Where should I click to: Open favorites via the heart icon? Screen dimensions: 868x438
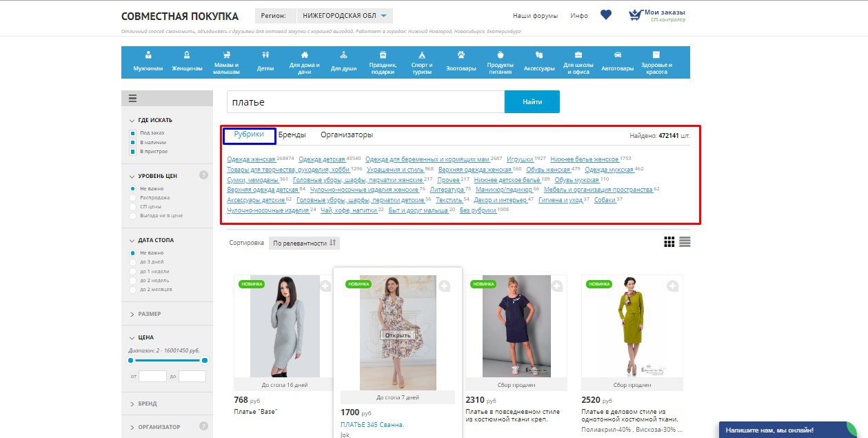606,15
